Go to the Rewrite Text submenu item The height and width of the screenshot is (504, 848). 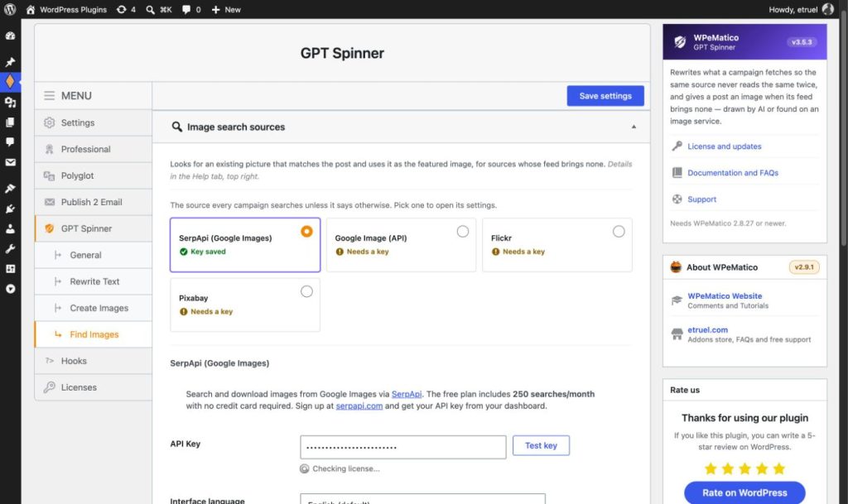click(93, 281)
